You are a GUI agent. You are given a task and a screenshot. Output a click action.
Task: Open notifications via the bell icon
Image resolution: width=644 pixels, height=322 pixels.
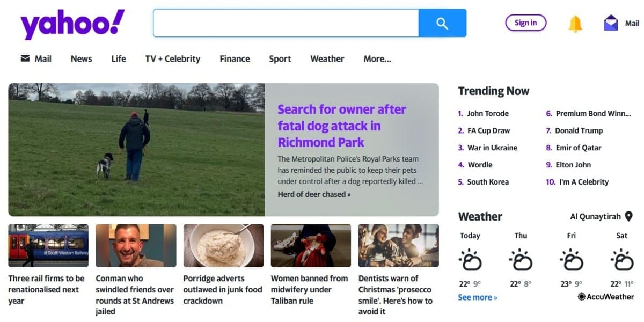pos(575,23)
